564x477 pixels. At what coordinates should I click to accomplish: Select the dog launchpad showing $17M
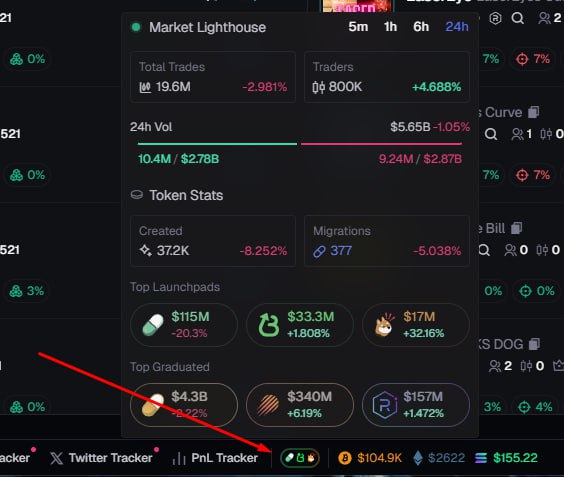416,325
